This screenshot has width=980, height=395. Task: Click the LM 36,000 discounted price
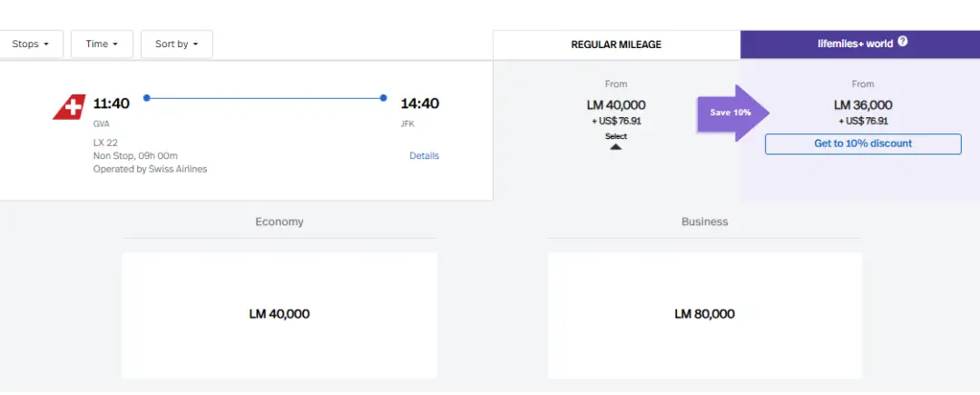pyautogui.click(x=863, y=105)
